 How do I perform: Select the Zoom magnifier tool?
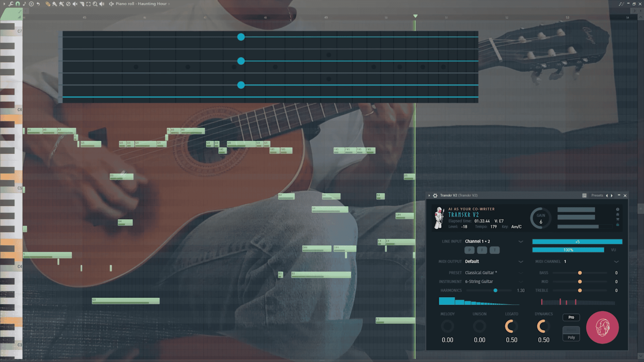pos(95,4)
